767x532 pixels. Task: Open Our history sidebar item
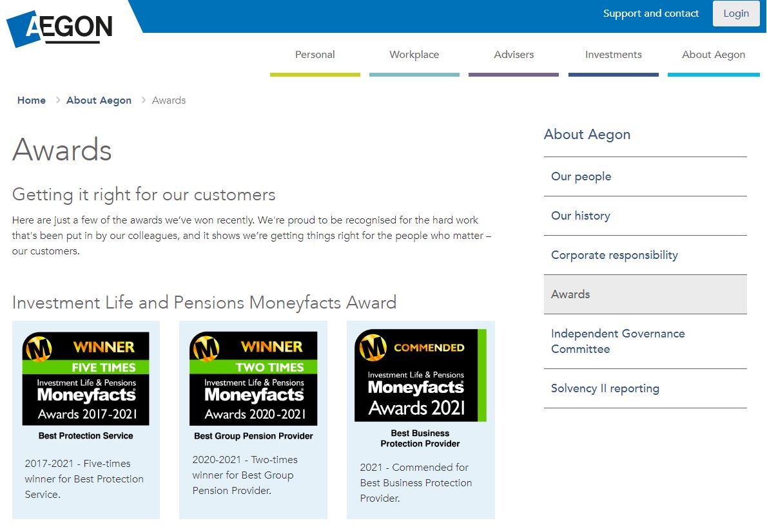point(645,216)
